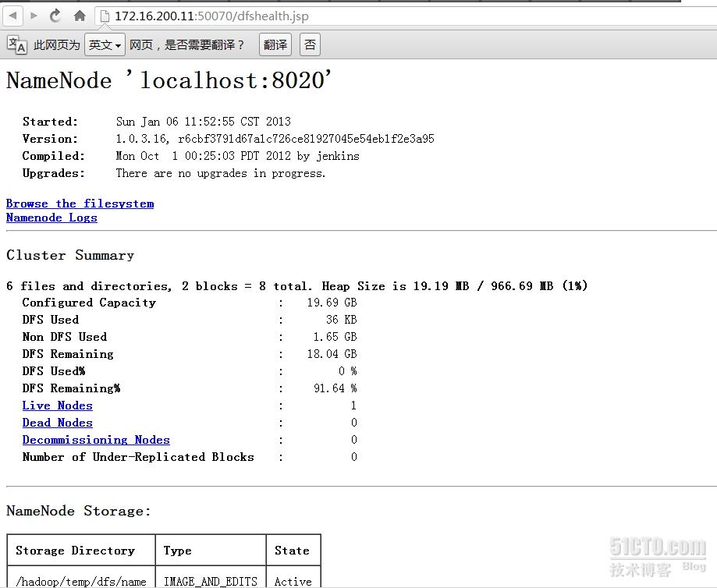Open the Decommissioning Nodes link

click(x=96, y=440)
